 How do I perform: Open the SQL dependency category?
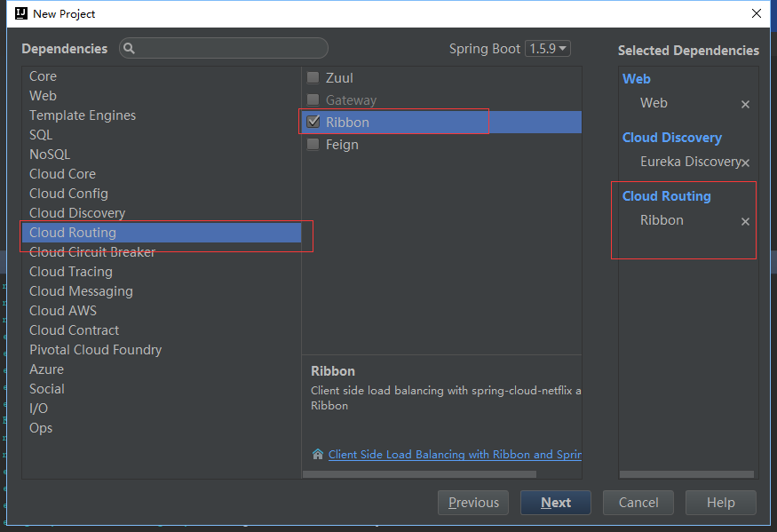point(162,135)
